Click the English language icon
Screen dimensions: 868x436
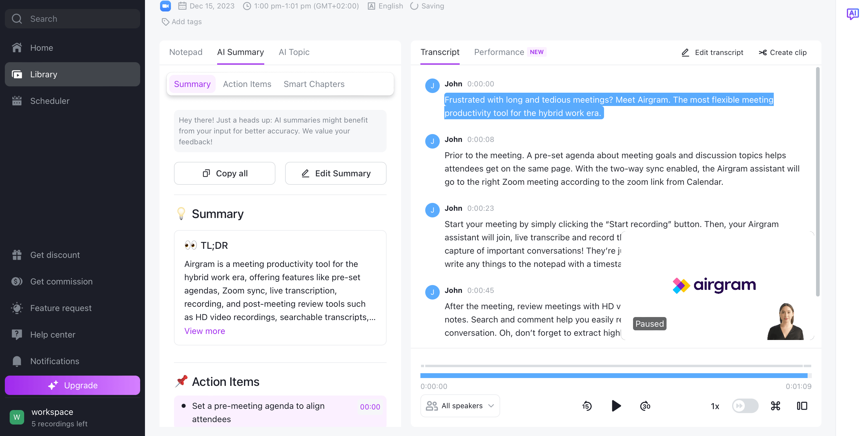[371, 6]
